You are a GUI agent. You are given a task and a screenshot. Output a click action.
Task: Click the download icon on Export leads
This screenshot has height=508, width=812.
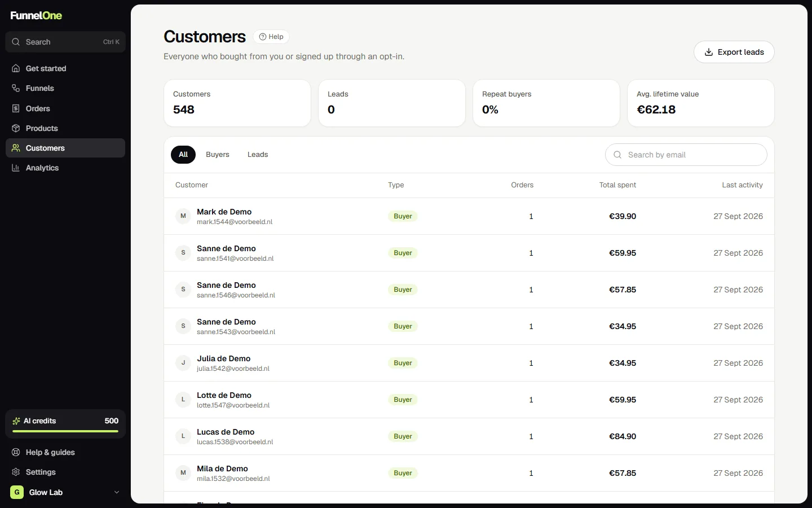[x=709, y=52]
